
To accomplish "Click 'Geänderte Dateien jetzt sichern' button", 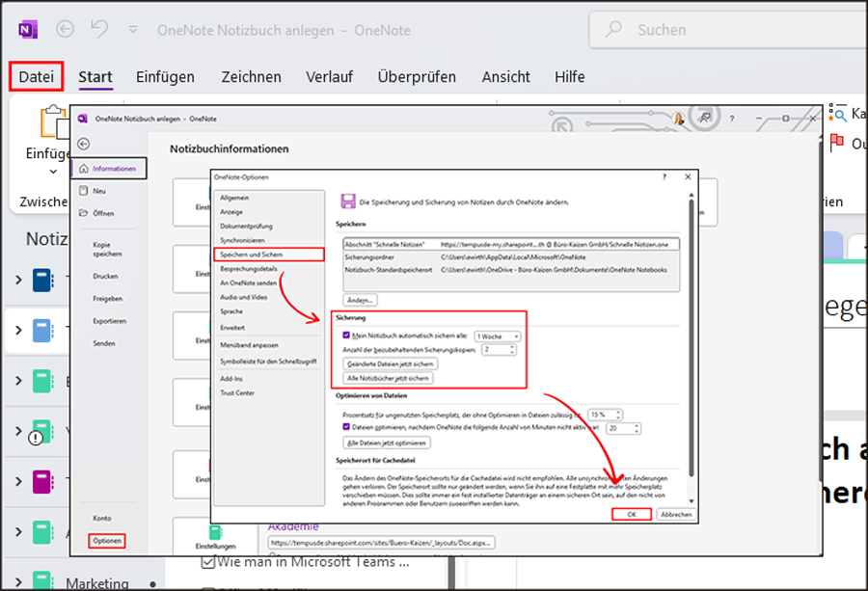I will tap(391, 364).
